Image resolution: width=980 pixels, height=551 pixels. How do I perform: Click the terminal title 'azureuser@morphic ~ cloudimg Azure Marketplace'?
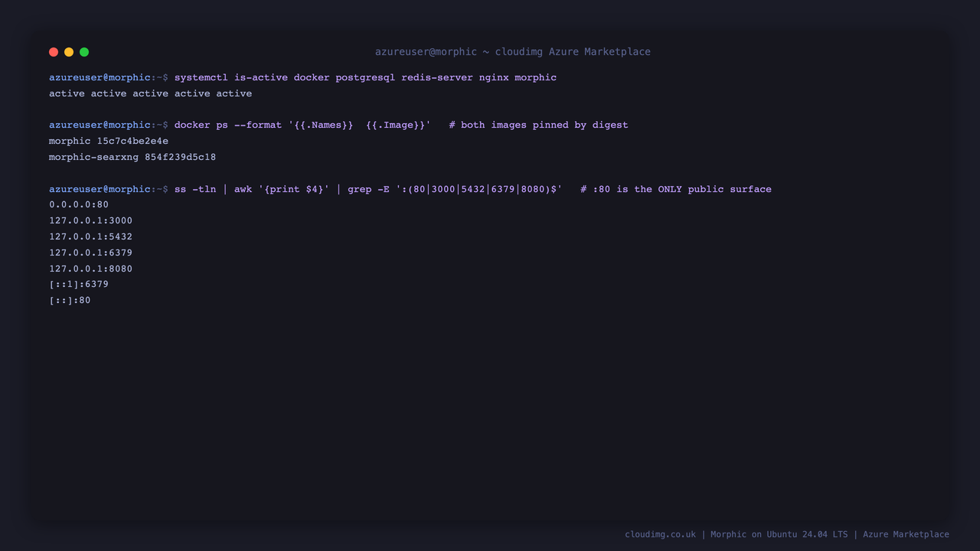[x=513, y=52]
